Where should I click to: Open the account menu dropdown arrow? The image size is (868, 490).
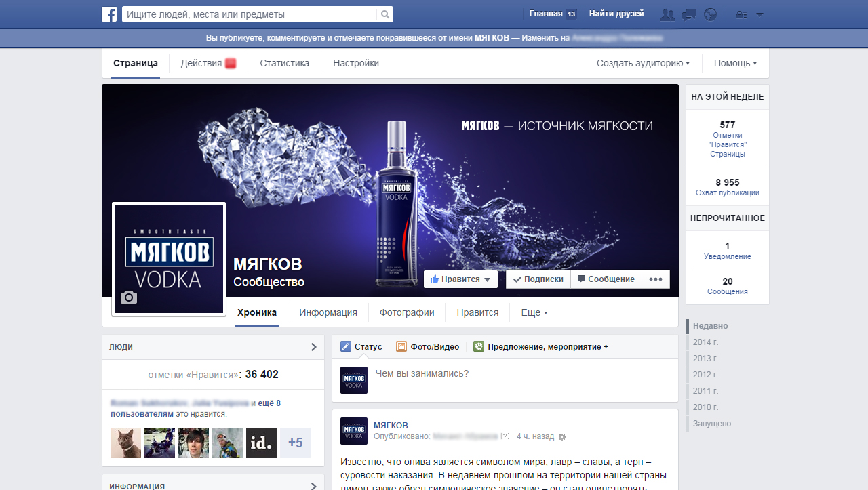[759, 15]
